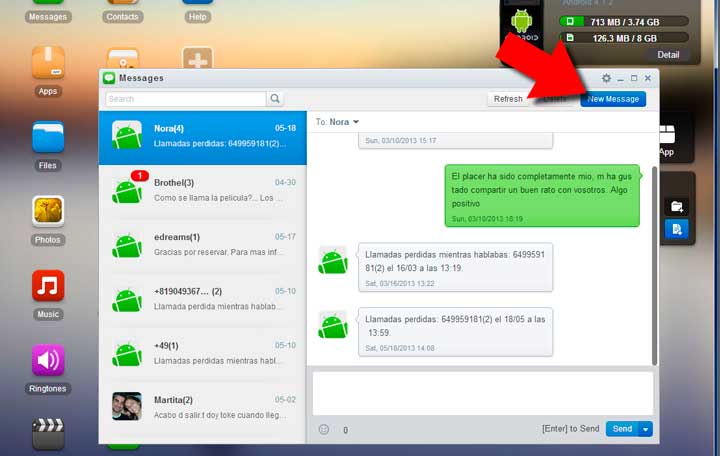Click the Martita contact photo thumbnail
The height and width of the screenshot is (456, 720).
coord(127,406)
